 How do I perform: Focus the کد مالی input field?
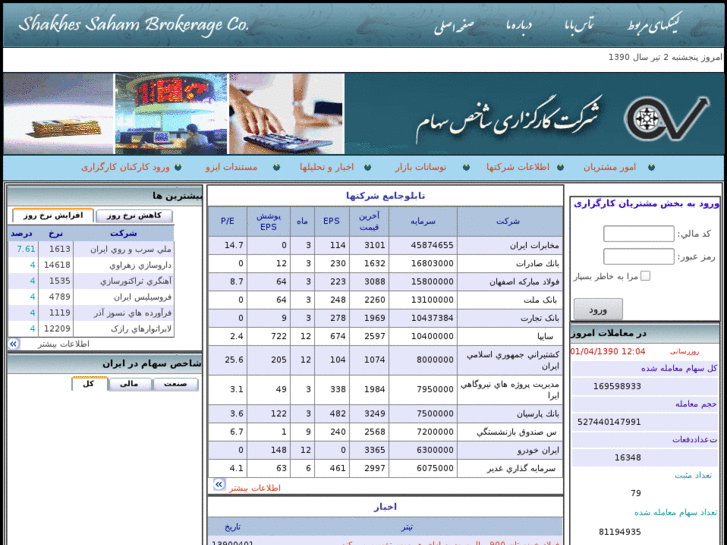tap(638, 233)
